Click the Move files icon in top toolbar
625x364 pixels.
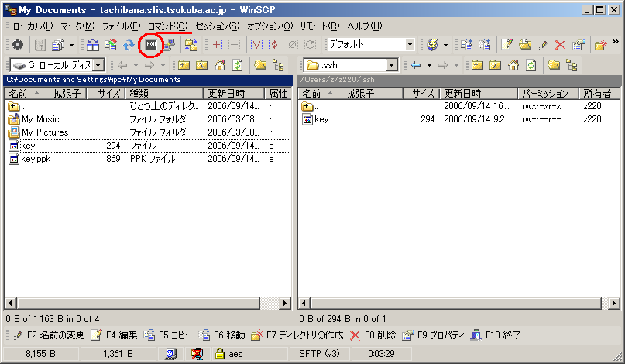(484, 45)
